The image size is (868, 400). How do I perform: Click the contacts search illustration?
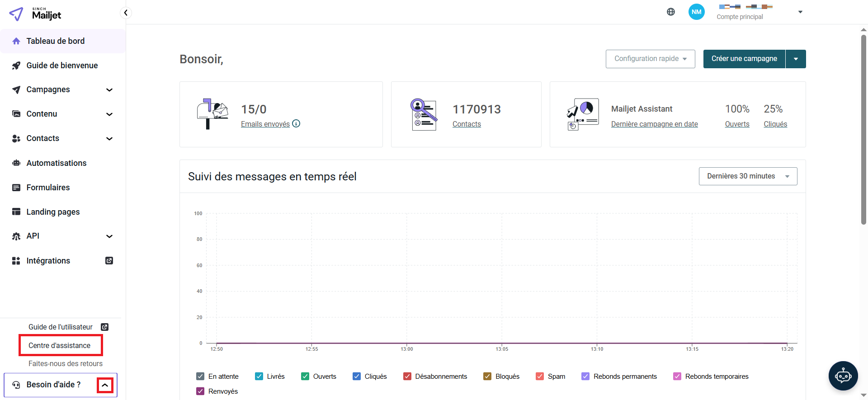click(424, 114)
